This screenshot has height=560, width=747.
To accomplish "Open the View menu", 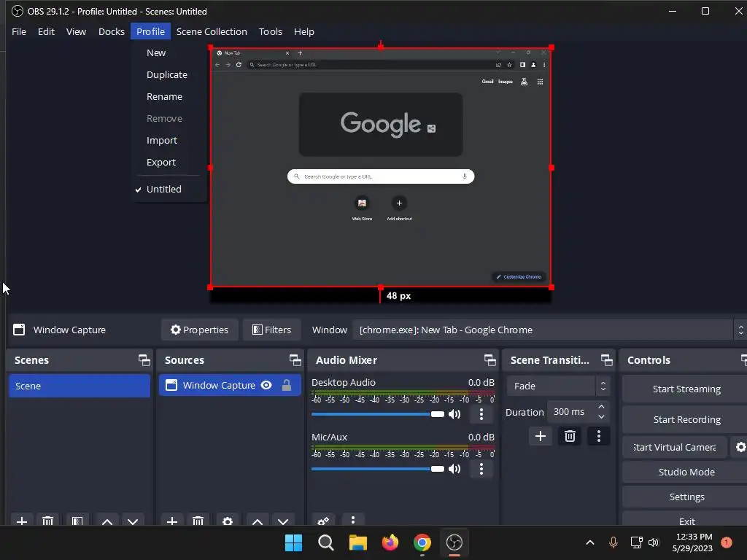I will (76, 31).
